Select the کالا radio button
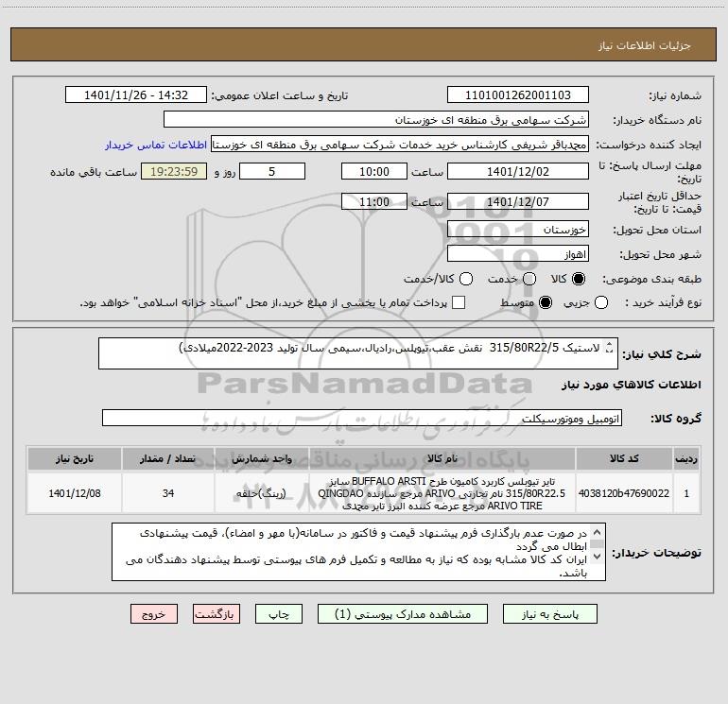This screenshot has height=704, width=728. tap(579, 279)
